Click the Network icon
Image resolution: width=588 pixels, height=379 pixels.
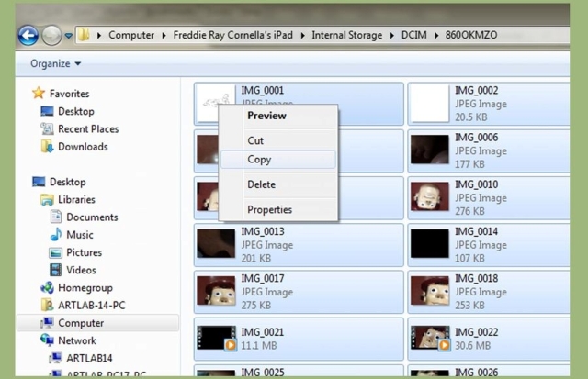tap(47, 340)
